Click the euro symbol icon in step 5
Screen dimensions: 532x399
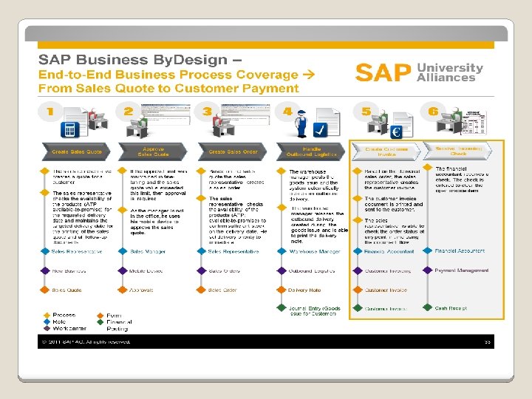[x=396, y=132]
